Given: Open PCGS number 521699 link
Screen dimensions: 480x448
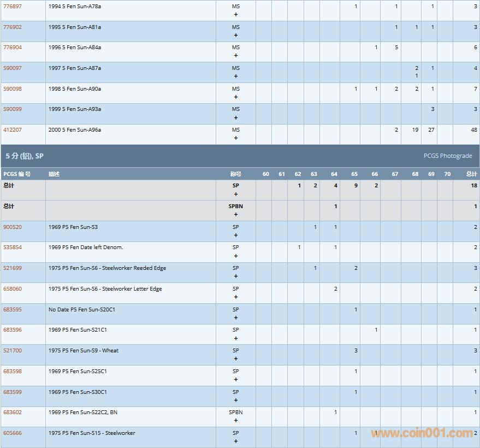Looking at the screenshot, I should (13, 268).
